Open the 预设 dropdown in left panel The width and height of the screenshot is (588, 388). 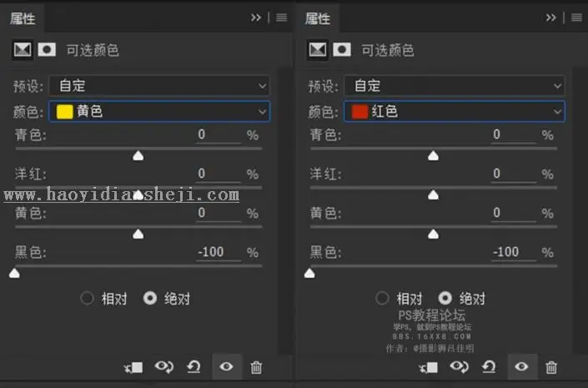(159, 86)
